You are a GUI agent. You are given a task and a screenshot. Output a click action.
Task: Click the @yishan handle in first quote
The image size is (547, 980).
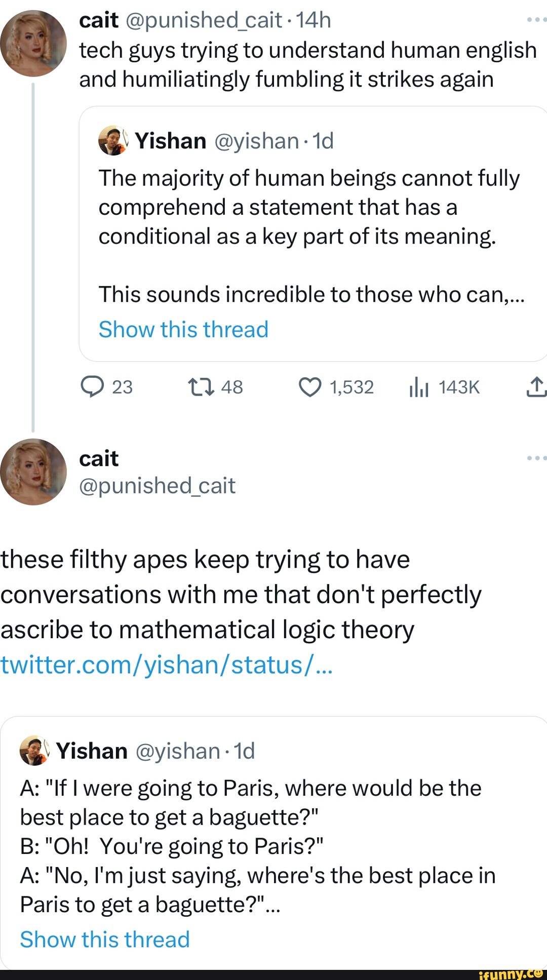point(256,141)
